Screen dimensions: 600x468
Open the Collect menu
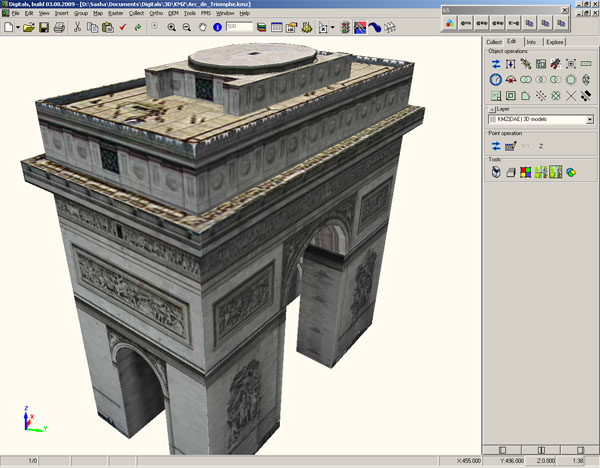click(x=136, y=13)
